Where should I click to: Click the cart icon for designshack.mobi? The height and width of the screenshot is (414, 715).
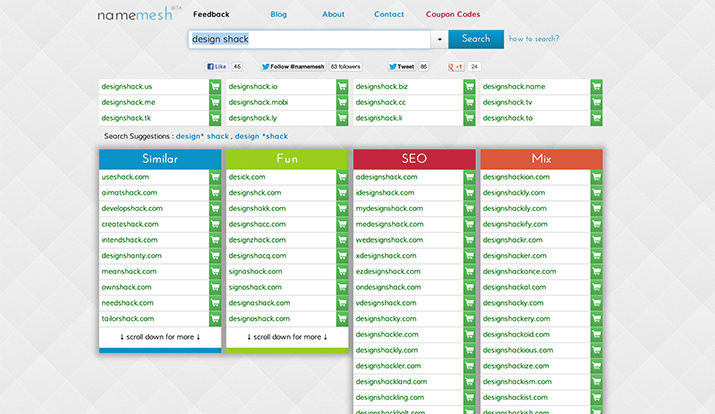pos(342,102)
